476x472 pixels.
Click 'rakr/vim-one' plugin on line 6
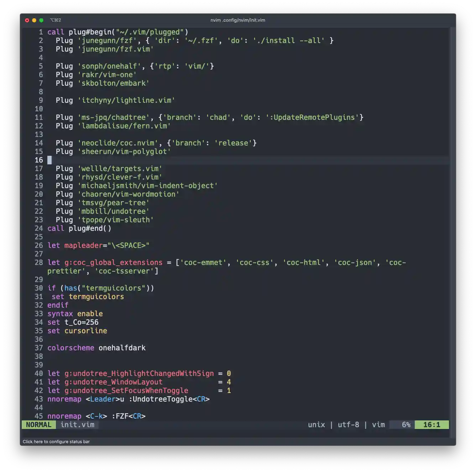(107, 75)
